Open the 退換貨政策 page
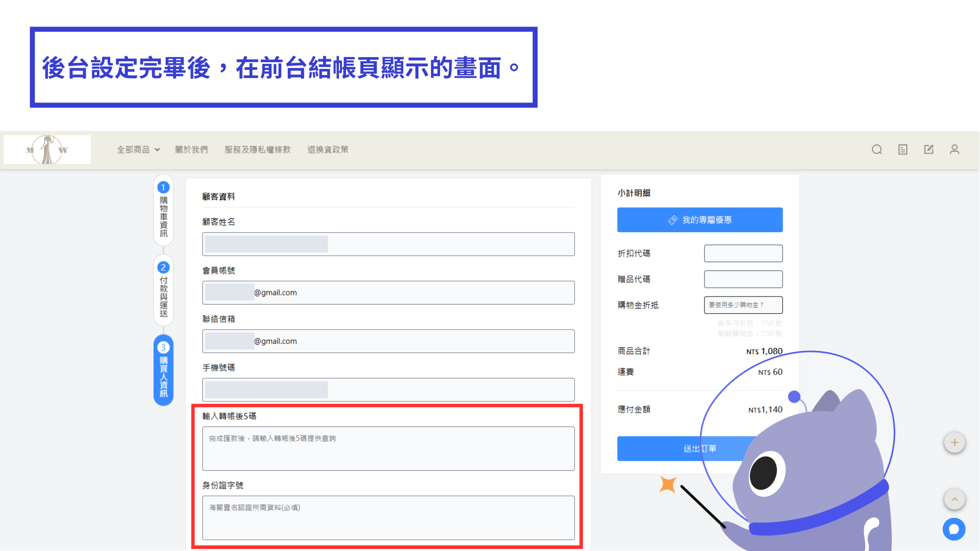 coord(328,149)
